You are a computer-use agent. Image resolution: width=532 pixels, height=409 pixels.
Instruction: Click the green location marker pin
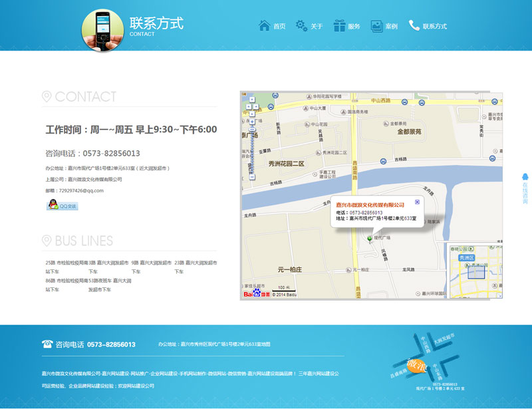[x=370, y=239]
